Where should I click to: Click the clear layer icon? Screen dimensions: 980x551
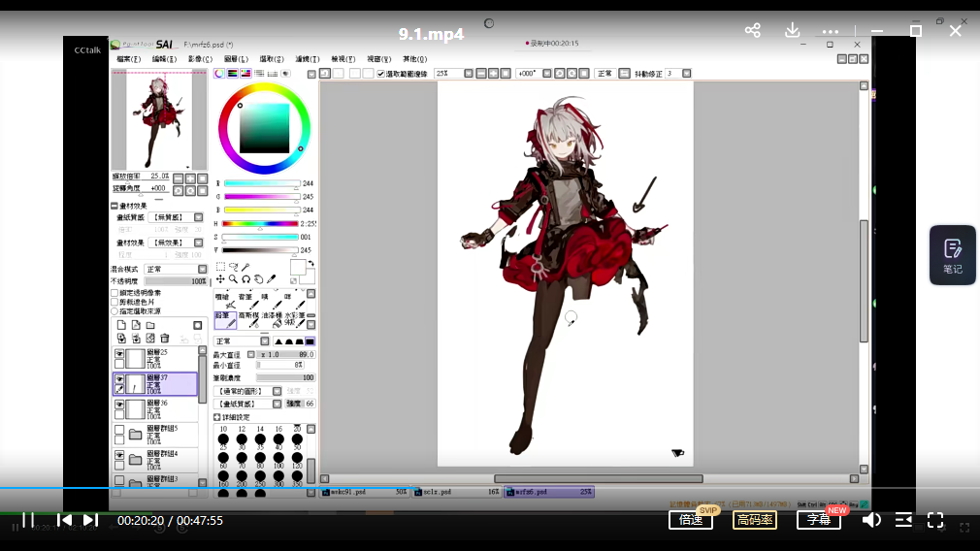click(x=150, y=339)
